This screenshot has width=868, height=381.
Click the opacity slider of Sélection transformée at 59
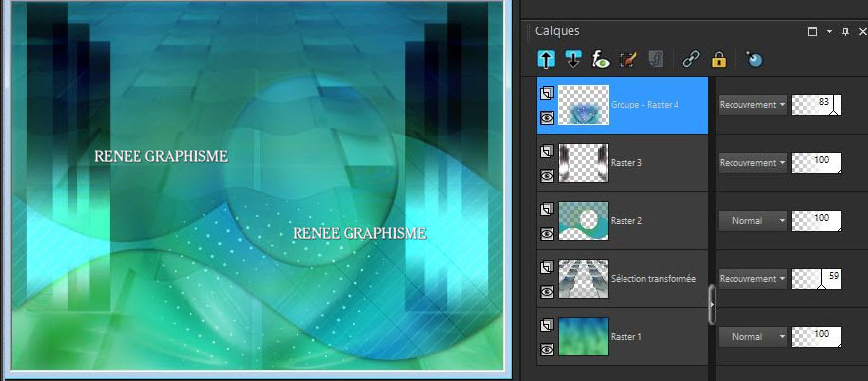pyautogui.click(x=817, y=279)
